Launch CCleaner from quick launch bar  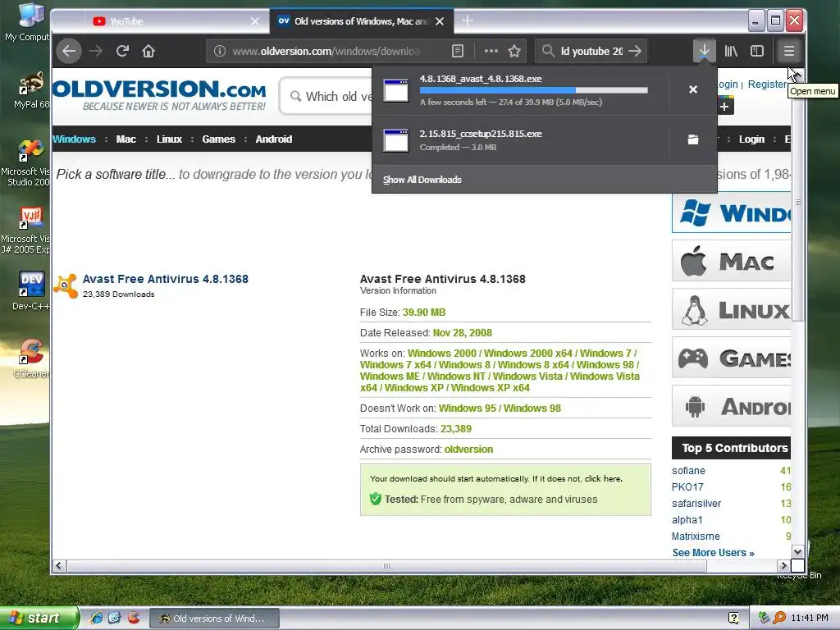pos(134,618)
